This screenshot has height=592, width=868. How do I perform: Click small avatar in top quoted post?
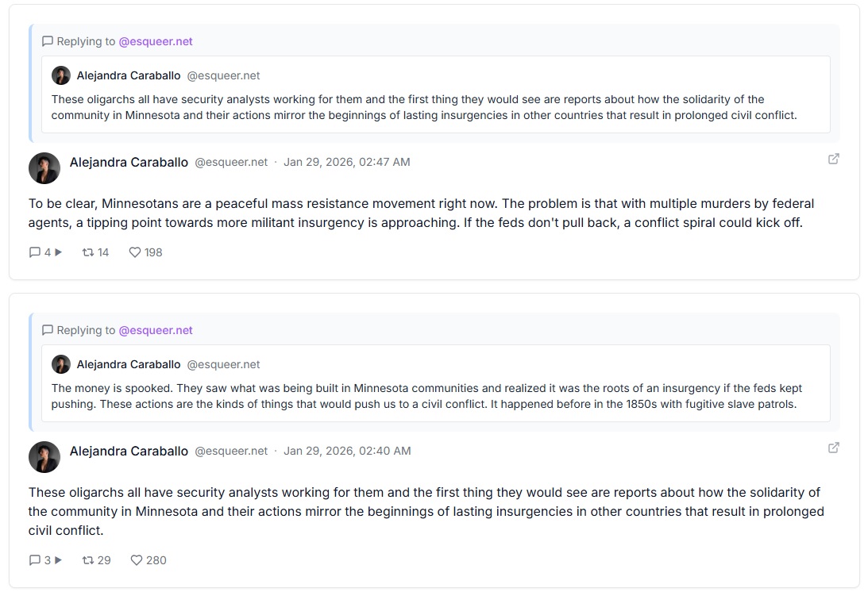click(61, 76)
